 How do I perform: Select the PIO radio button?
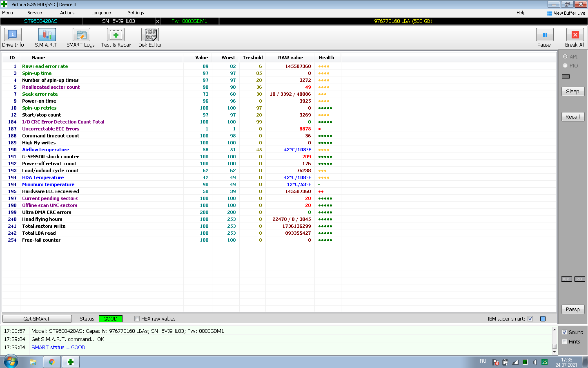(x=565, y=66)
